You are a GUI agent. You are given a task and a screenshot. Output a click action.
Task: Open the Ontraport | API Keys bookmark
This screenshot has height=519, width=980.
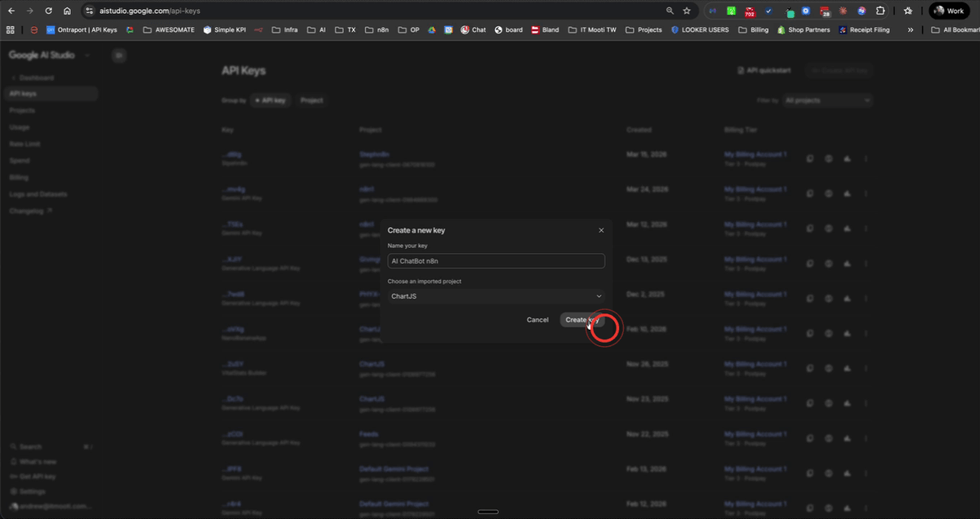point(82,29)
